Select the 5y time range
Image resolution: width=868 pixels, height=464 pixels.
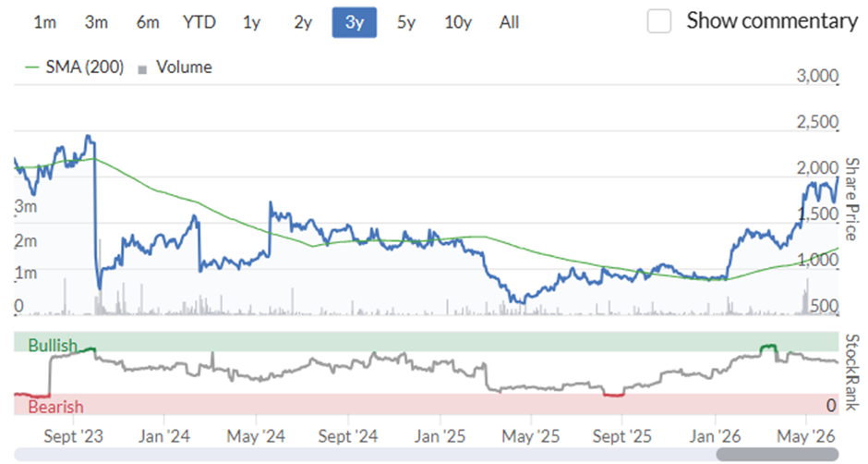tap(405, 23)
